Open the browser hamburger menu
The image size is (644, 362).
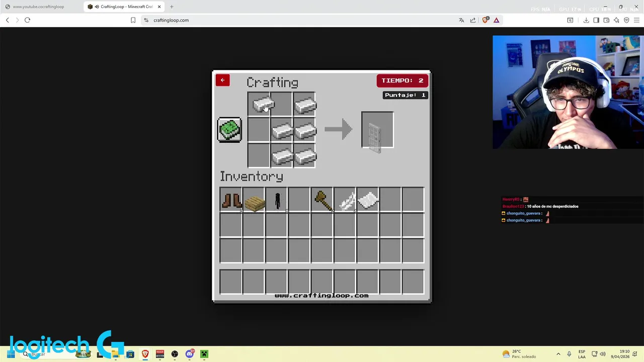636,20
